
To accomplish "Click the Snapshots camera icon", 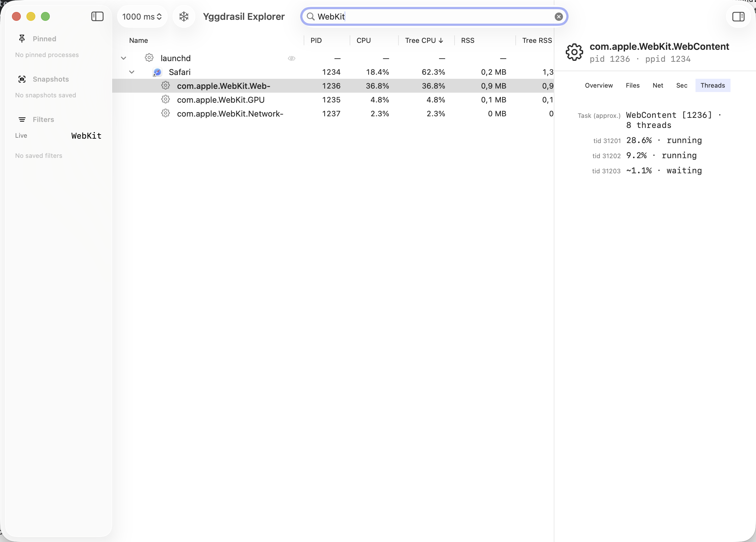I will [x=22, y=79].
